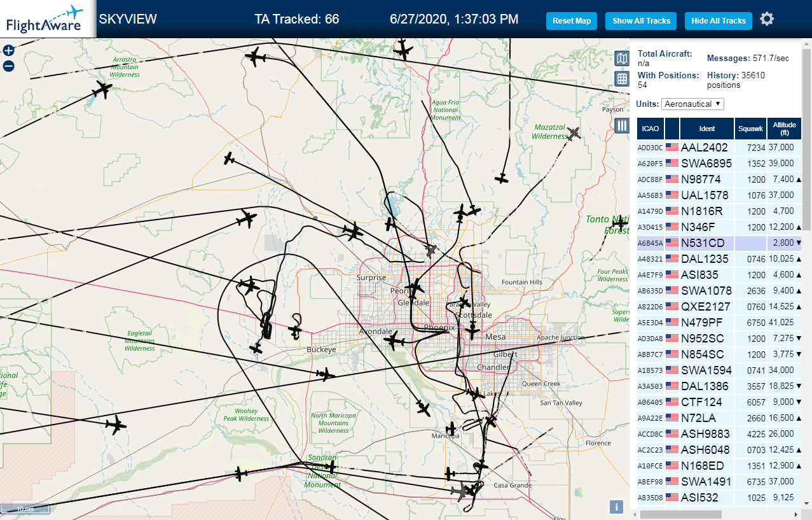Click the squawk value 7234
The height and width of the screenshot is (520, 812).
coord(756,148)
